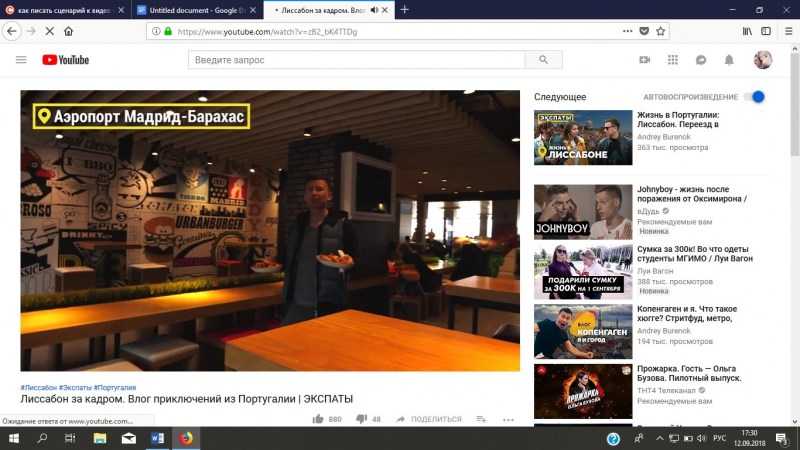Image resolution: width=800 pixels, height=450 pixels.
Task: Toggle the autoplay switch off
Action: pyautogui.click(x=755, y=97)
